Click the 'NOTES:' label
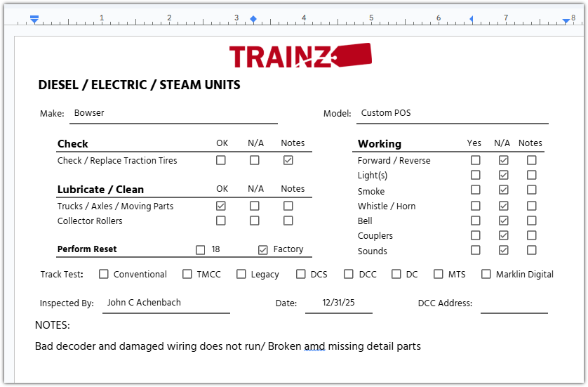This screenshot has width=588, height=387. (53, 325)
